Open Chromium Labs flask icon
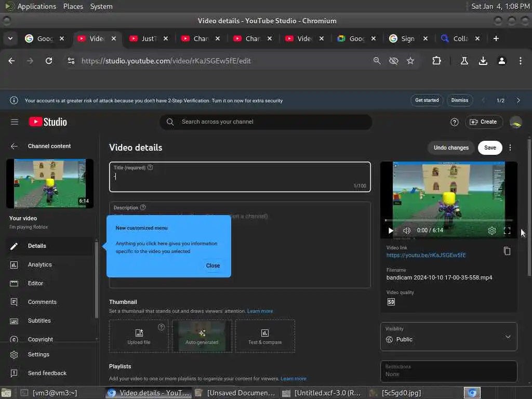 point(464,61)
